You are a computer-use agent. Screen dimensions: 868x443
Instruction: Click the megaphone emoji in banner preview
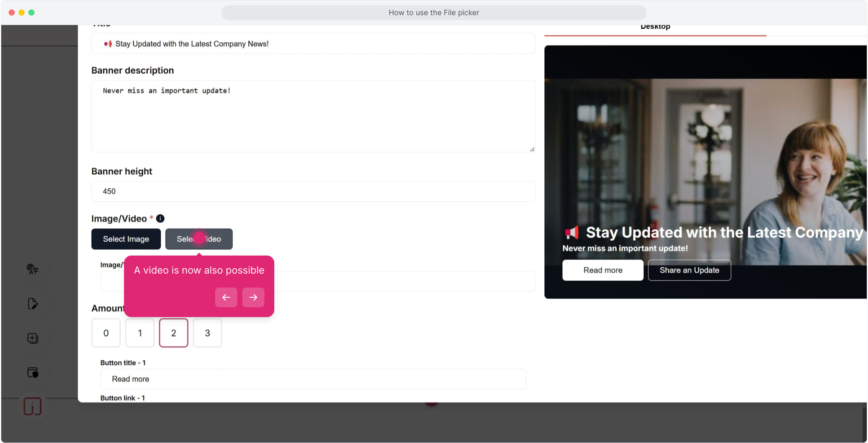click(x=572, y=233)
